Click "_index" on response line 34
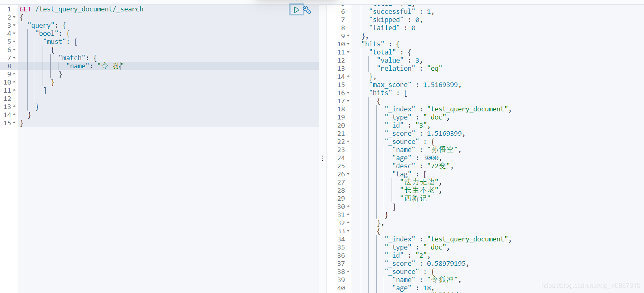Image resolution: width=644 pixels, height=293 pixels. pos(400,239)
